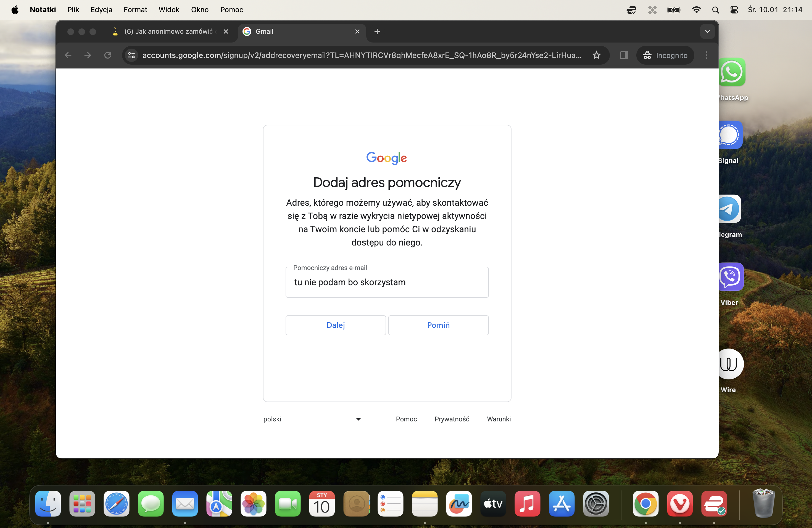Open the Edycja menu
The height and width of the screenshot is (528, 812).
[101, 10]
